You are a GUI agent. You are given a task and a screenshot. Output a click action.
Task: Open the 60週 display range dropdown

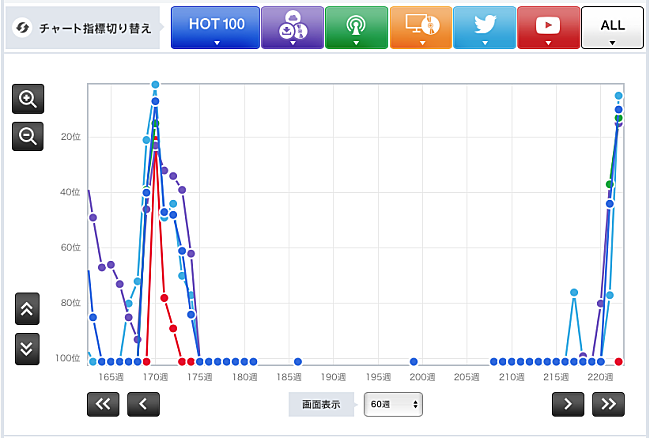coord(393,404)
